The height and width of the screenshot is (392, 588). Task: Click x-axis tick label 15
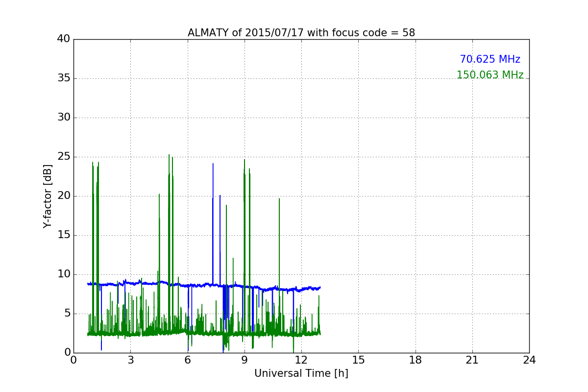pos(358,360)
